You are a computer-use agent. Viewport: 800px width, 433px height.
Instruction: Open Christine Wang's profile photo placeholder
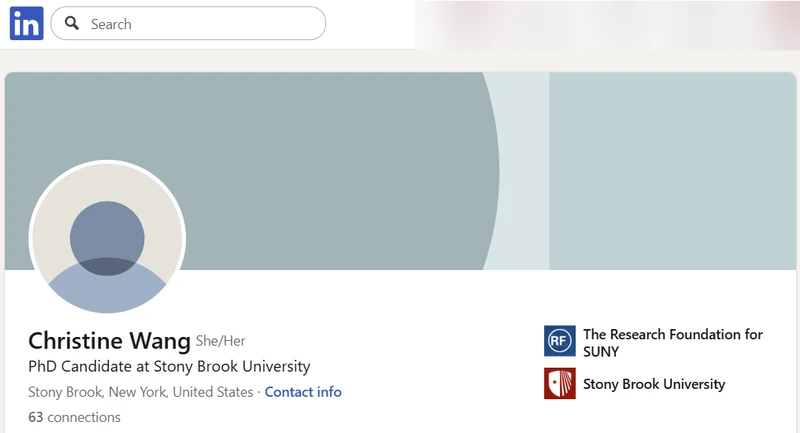107,237
